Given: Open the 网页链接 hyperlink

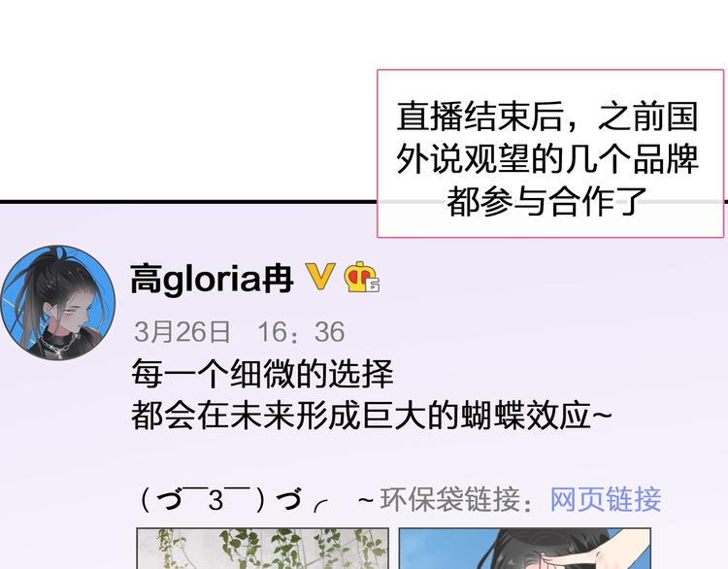Looking at the screenshot, I should click(x=606, y=499).
